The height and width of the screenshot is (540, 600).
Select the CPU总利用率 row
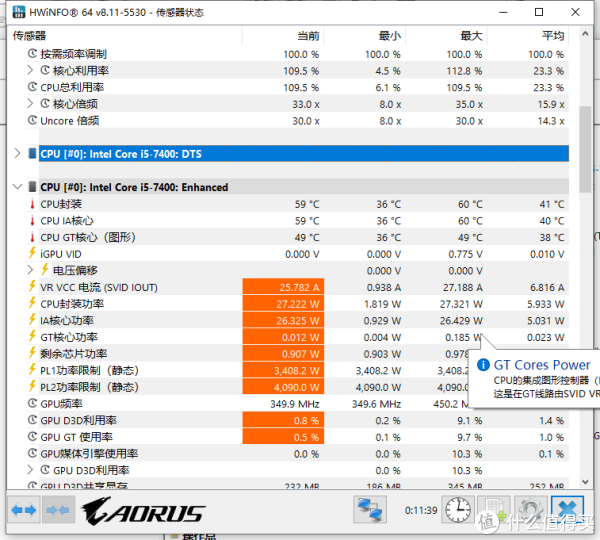point(297,87)
